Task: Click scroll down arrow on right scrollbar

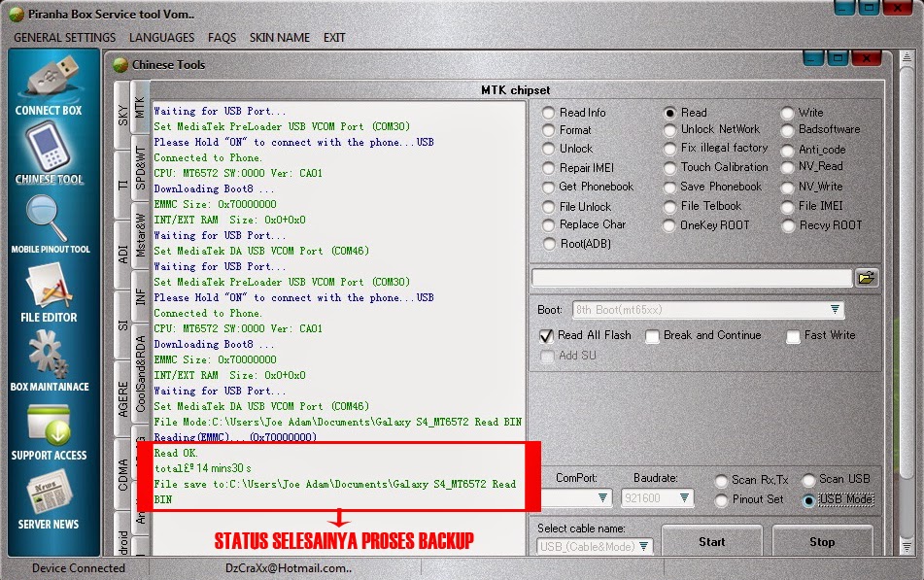Action: click(907, 547)
